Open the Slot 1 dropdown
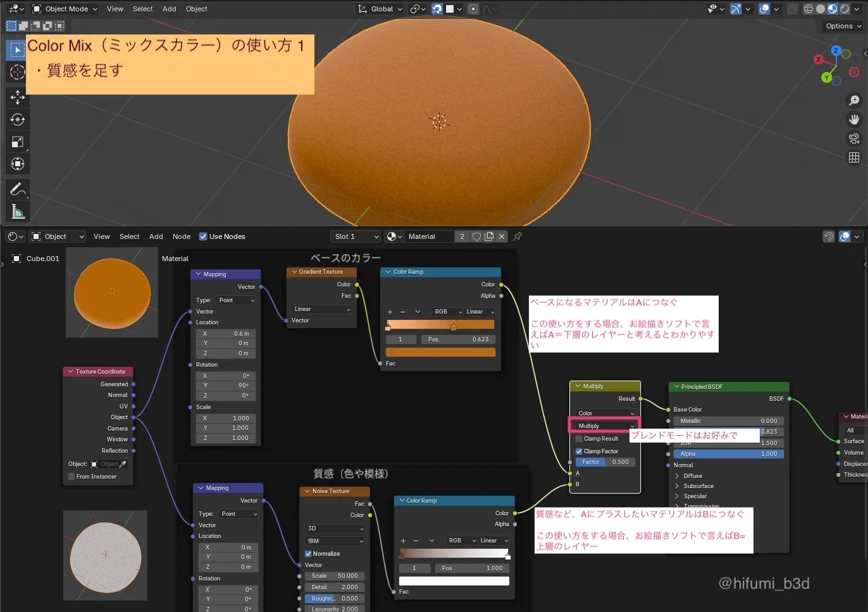The image size is (868, 612). tap(356, 236)
